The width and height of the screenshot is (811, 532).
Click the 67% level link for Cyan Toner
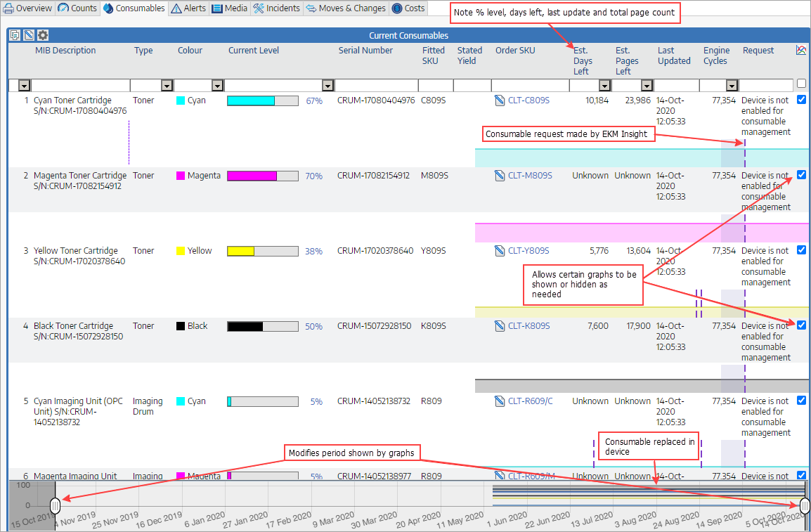(x=313, y=101)
